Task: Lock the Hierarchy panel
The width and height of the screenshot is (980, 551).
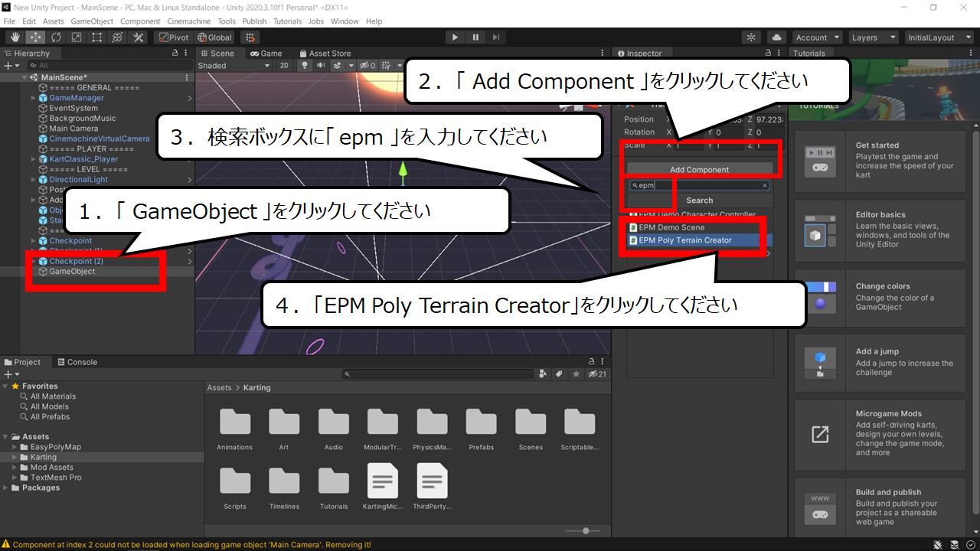Action: (175, 54)
